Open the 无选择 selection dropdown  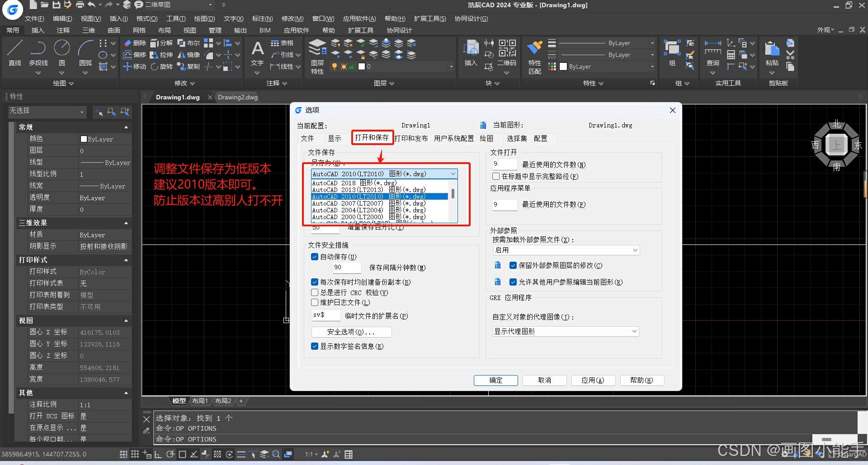[x=47, y=111]
